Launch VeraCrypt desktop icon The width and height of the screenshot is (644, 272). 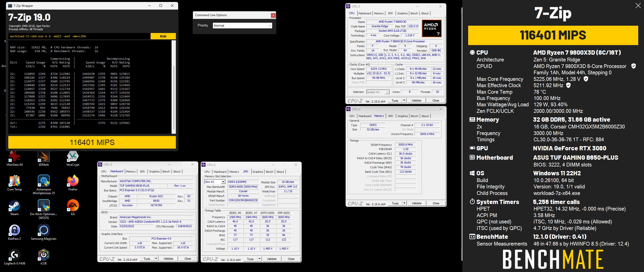[x=73, y=158]
